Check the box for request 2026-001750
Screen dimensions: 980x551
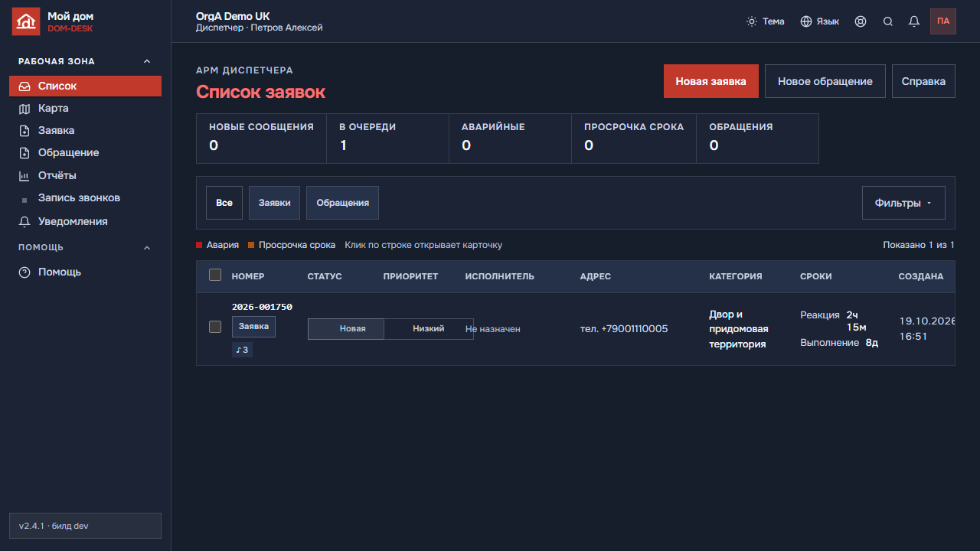click(215, 327)
